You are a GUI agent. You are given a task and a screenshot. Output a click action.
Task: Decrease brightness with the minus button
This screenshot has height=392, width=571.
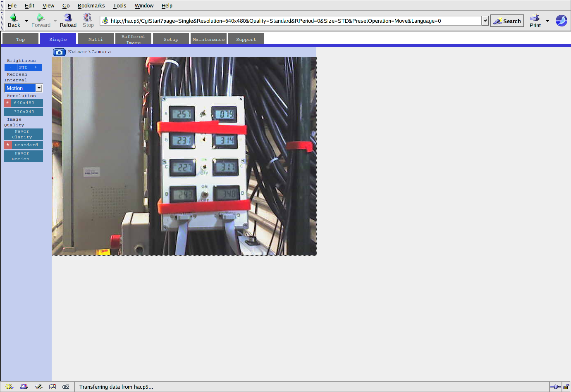[x=11, y=67]
